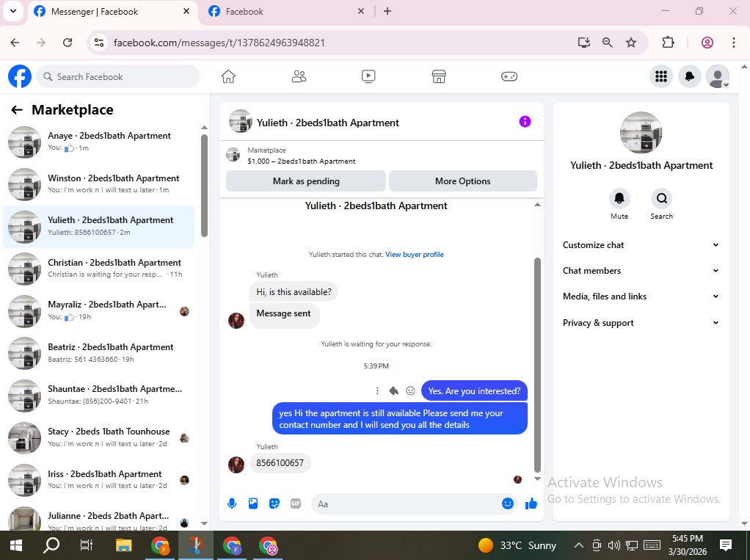
Task: Open the Watch video icon
Action: [x=368, y=76]
